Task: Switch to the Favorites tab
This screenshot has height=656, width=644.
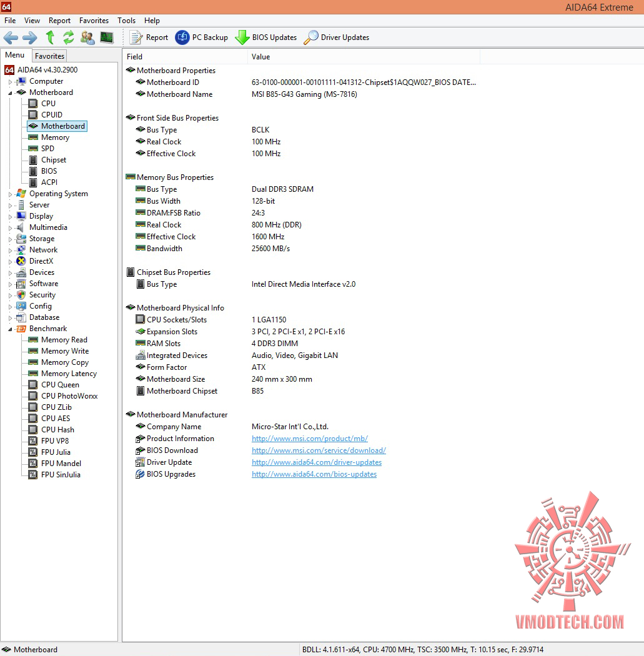Action: tap(49, 56)
